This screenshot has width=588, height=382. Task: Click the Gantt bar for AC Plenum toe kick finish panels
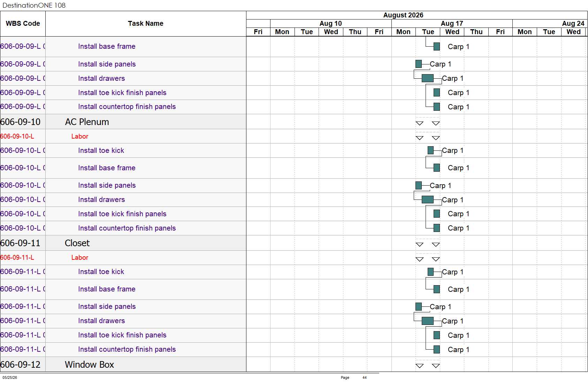437,214
